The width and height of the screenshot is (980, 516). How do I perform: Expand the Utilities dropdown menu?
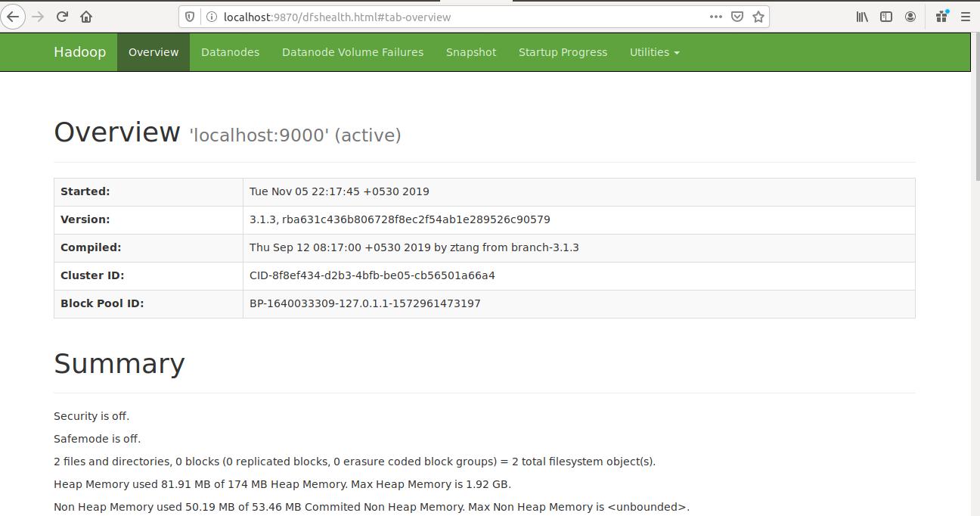coord(654,52)
